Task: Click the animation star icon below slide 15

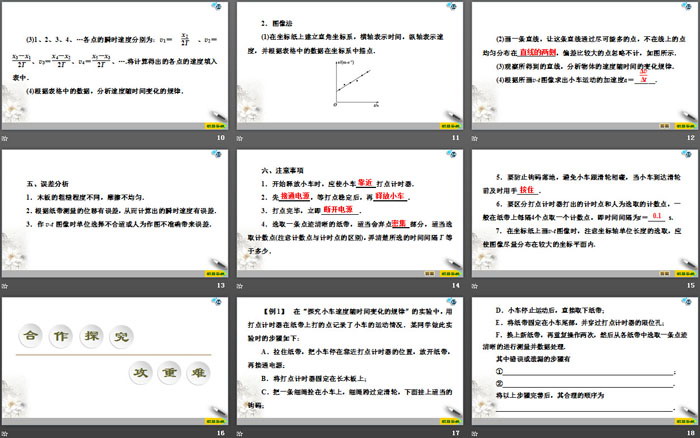Action: pyautogui.click(x=475, y=286)
